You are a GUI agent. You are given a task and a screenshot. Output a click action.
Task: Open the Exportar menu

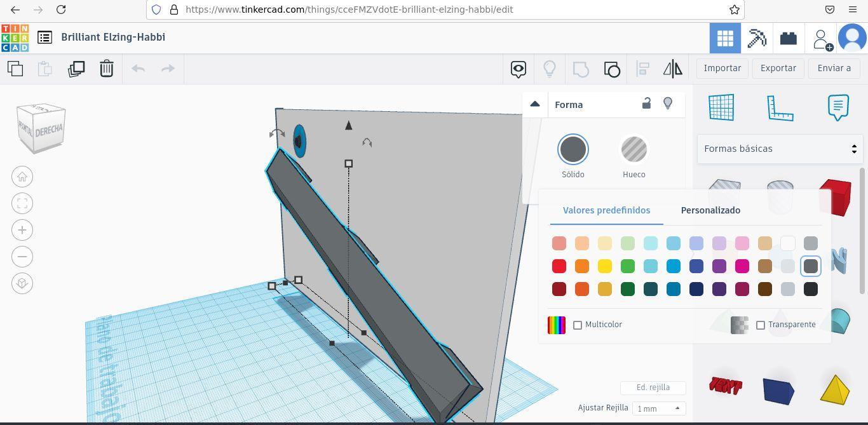tap(778, 68)
